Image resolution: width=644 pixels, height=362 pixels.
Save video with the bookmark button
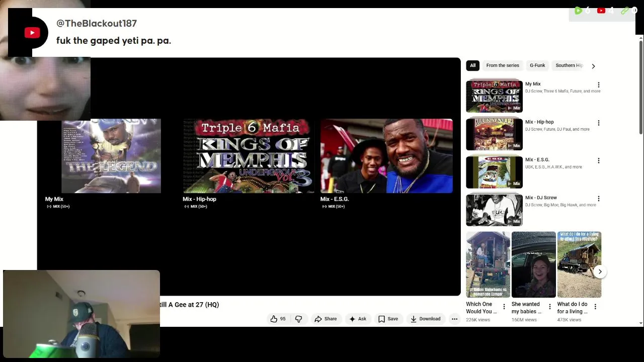pos(388,319)
